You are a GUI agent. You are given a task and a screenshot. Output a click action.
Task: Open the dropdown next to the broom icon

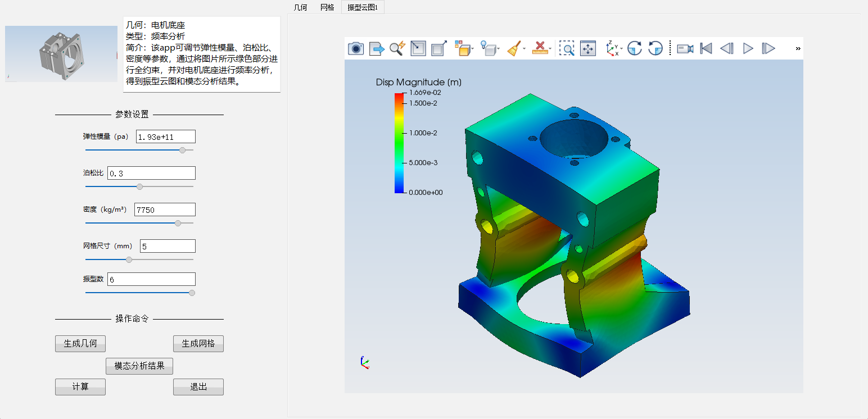click(x=524, y=49)
